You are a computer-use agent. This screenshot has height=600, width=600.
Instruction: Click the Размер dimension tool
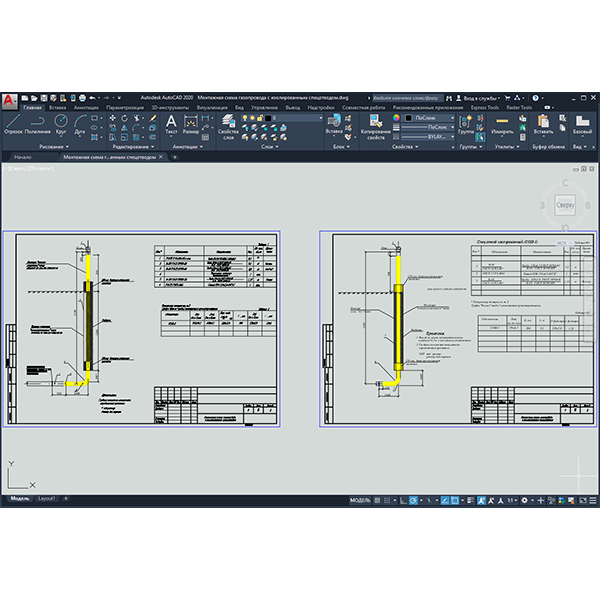191,124
